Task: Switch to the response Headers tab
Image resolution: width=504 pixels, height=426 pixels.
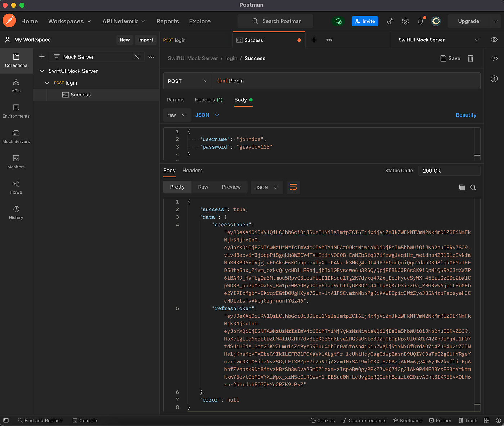Action: tap(192, 171)
